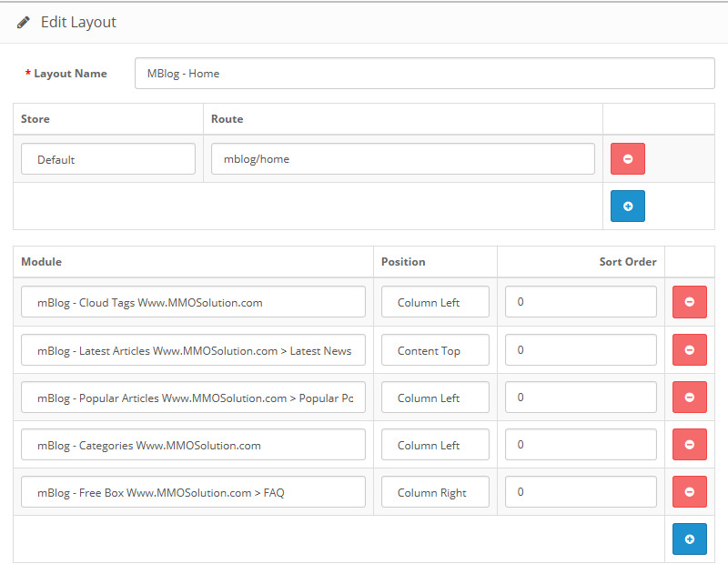Add a new route row
This screenshot has height=564, width=728.
(627, 206)
